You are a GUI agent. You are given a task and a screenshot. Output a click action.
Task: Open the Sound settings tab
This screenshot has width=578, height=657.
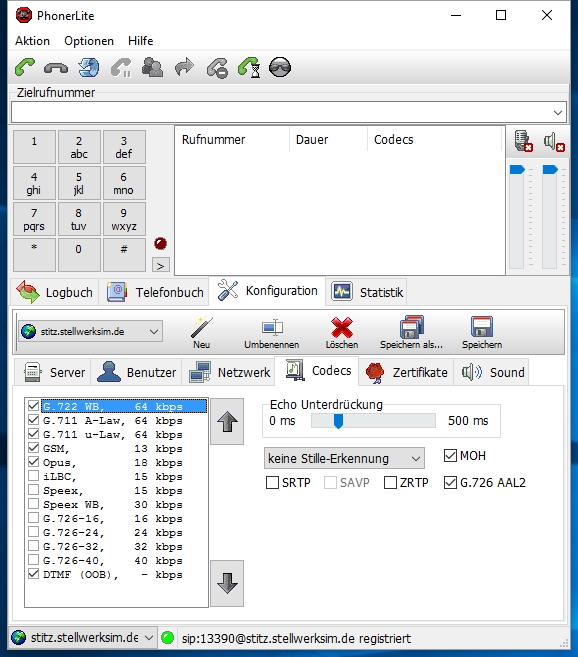[x=492, y=372]
